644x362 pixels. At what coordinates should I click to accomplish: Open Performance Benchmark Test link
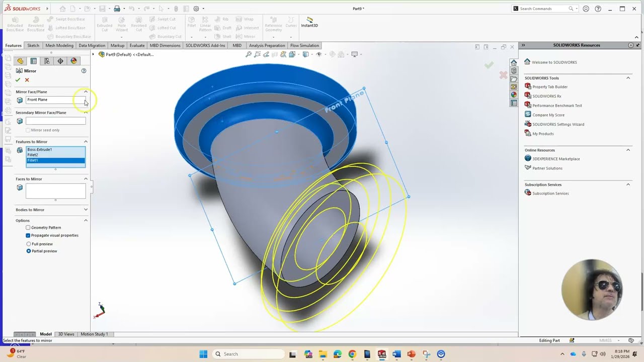click(x=557, y=106)
